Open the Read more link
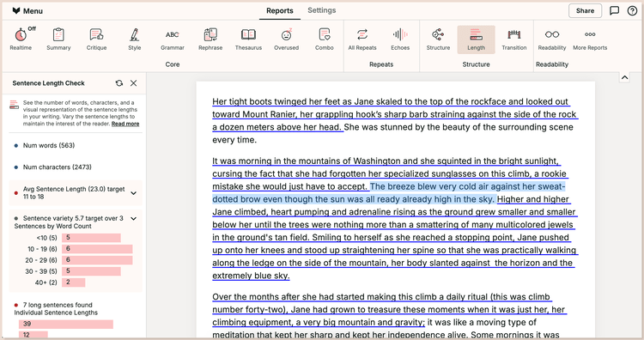 125,124
